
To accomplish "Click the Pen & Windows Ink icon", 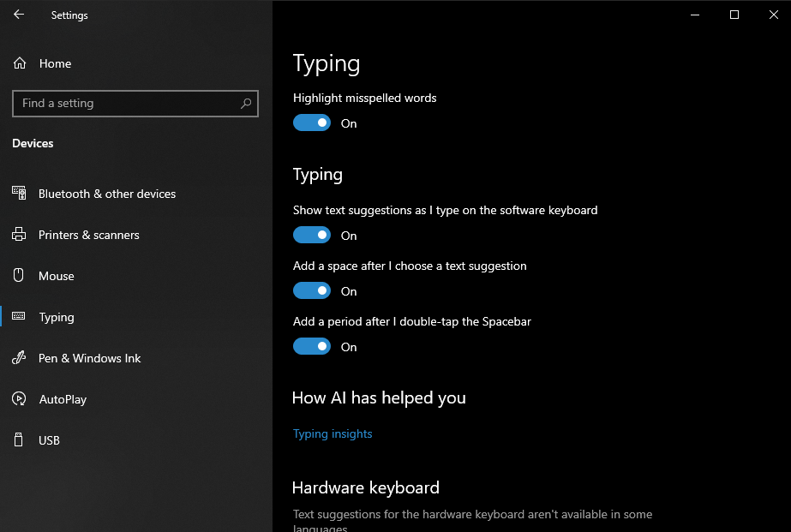I will point(19,357).
